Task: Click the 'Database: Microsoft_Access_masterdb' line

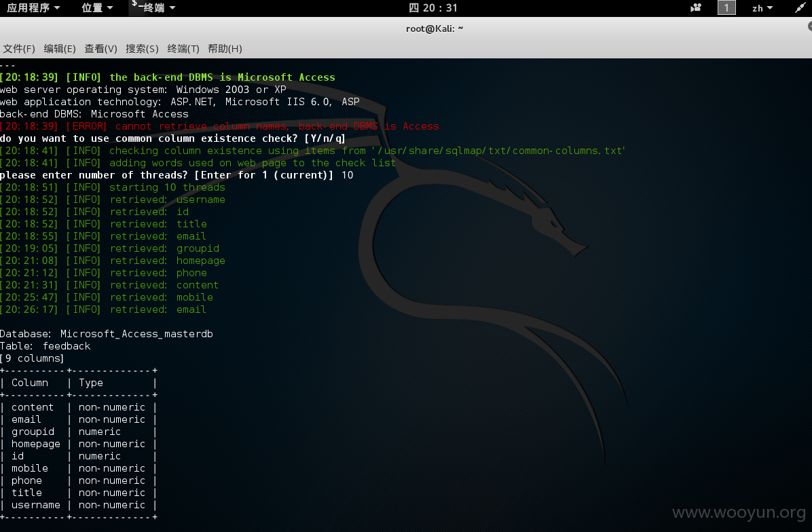Action: pos(107,334)
